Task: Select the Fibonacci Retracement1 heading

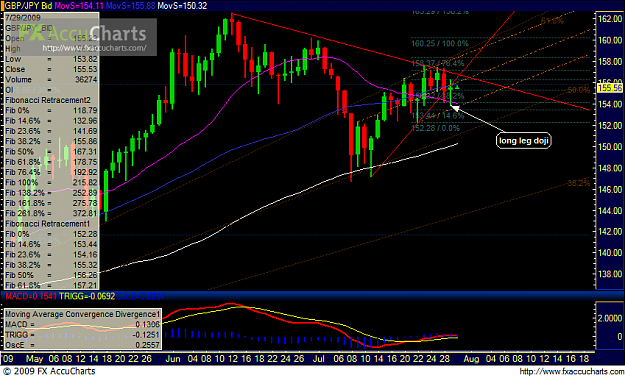Action: (47, 224)
